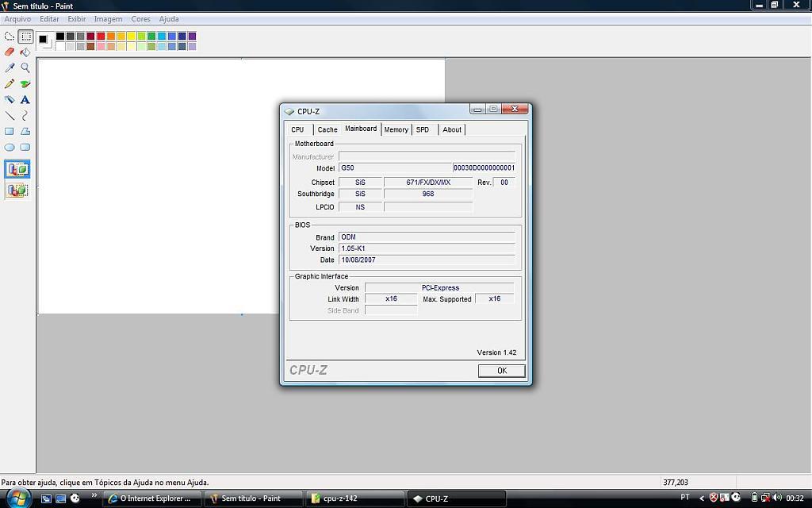Screen dimensions: 812x508
Task: Switch to the CPU tab in CPU-Z
Action: pos(298,129)
